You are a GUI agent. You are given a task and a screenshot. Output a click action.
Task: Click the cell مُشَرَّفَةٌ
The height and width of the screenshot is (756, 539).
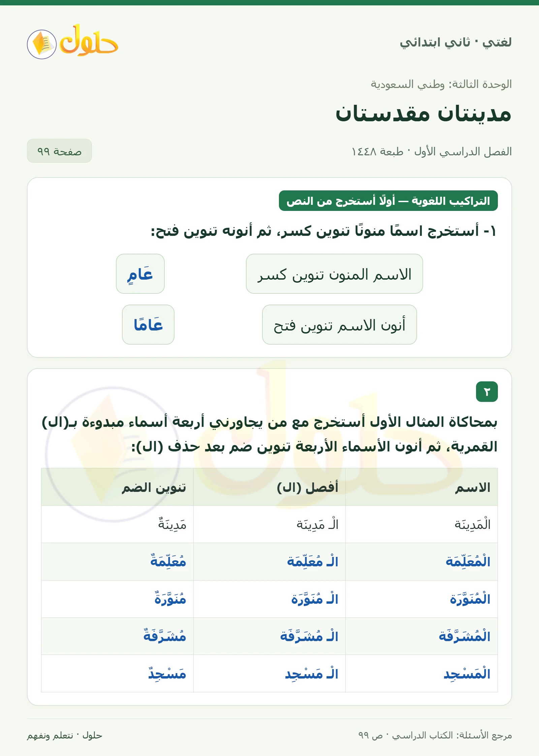click(117, 636)
